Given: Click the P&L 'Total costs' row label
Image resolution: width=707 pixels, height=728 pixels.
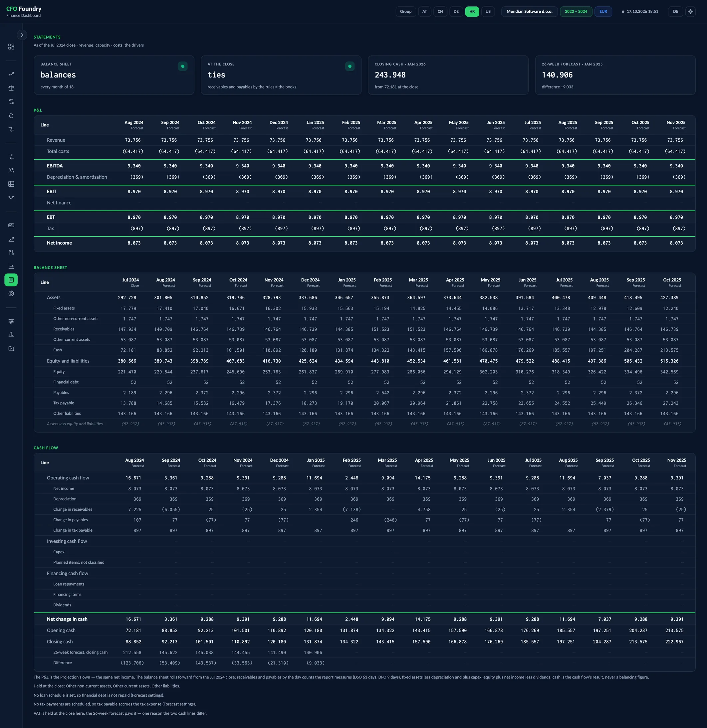Looking at the screenshot, I should 58,151.
